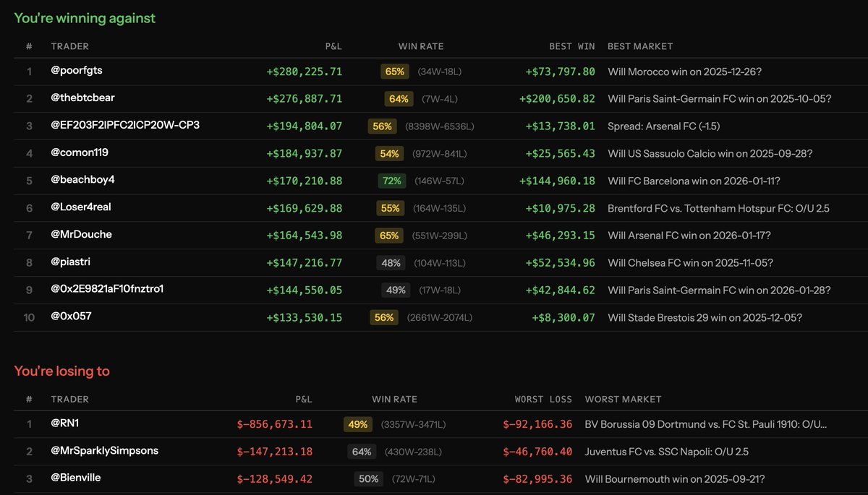Click worst loss $-92,166.36
Screen dimensions: 868x495
(x=537, y=424)
